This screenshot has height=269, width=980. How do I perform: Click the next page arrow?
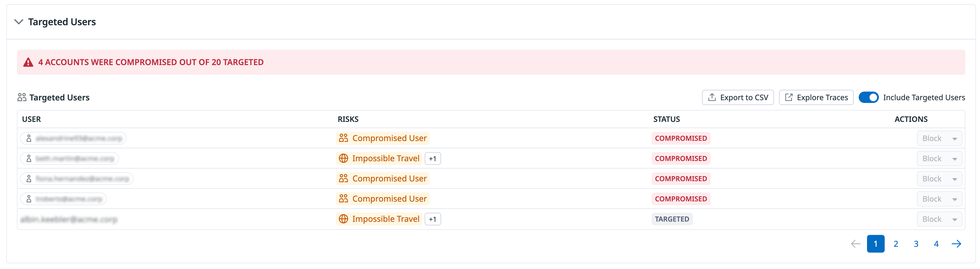pyautogui.click(x=956, y=244)
